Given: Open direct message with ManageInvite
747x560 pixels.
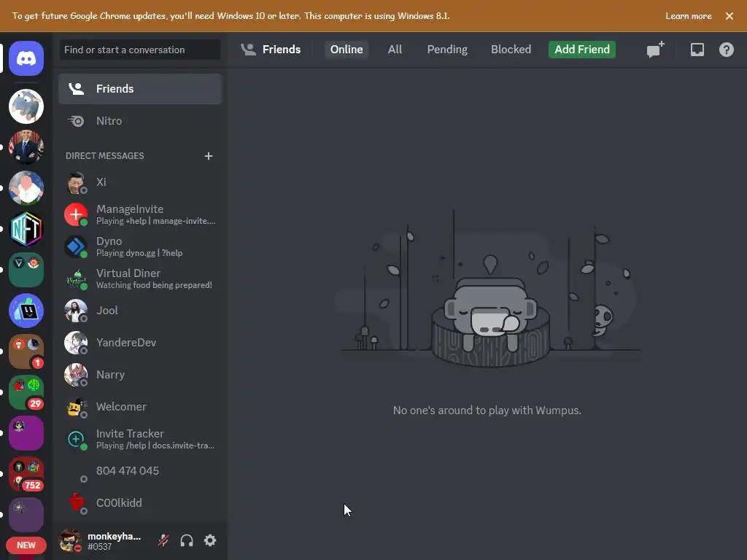Looking at the screenshot, I should [140, 214].
